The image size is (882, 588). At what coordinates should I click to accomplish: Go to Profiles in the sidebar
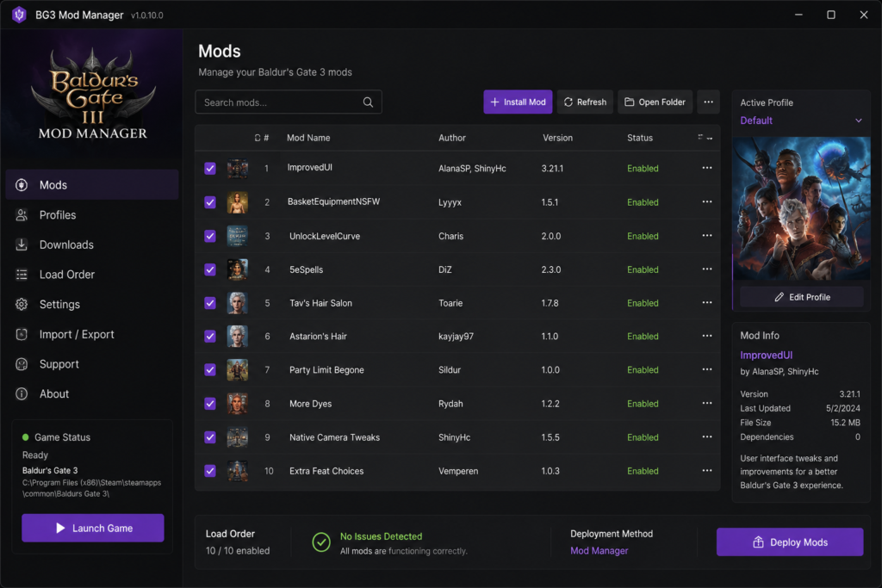pyautogui.click(x=92, y=214)
